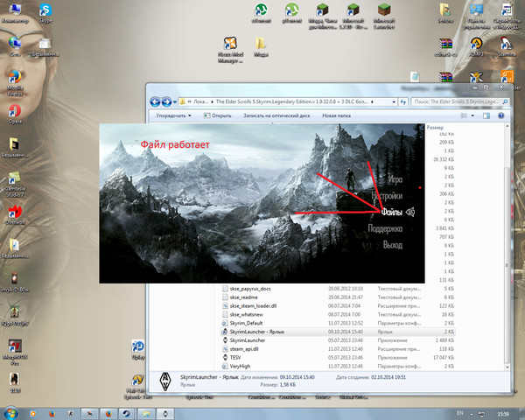Open the Nexus Mod Manager desktop shortcut
This screenshot has height=420, width=525.
(x=230, y=50)
